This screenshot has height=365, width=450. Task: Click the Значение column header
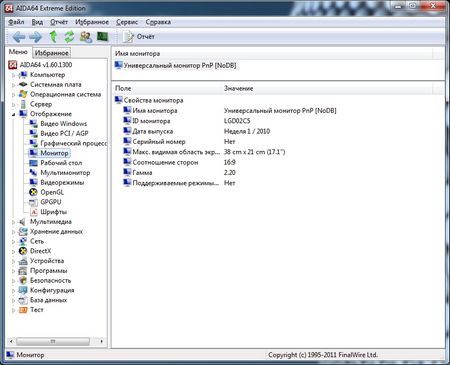coord(327,88)
